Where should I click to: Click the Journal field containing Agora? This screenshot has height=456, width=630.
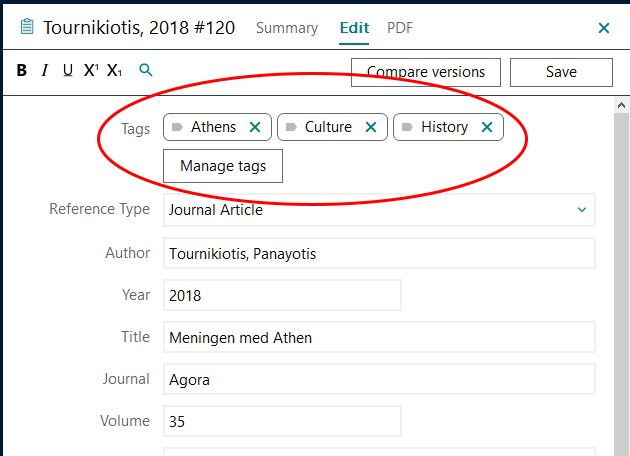pos(379,379)
